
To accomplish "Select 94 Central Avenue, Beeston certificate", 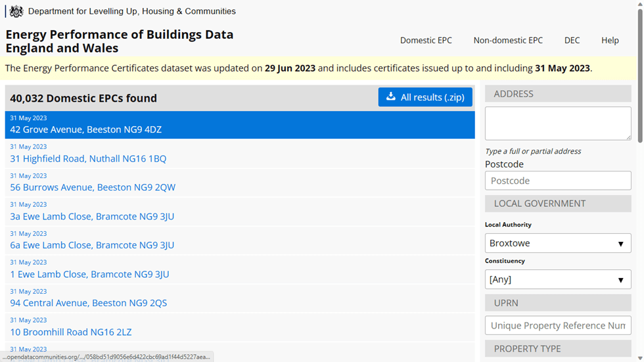I will [x=88, y=303].
